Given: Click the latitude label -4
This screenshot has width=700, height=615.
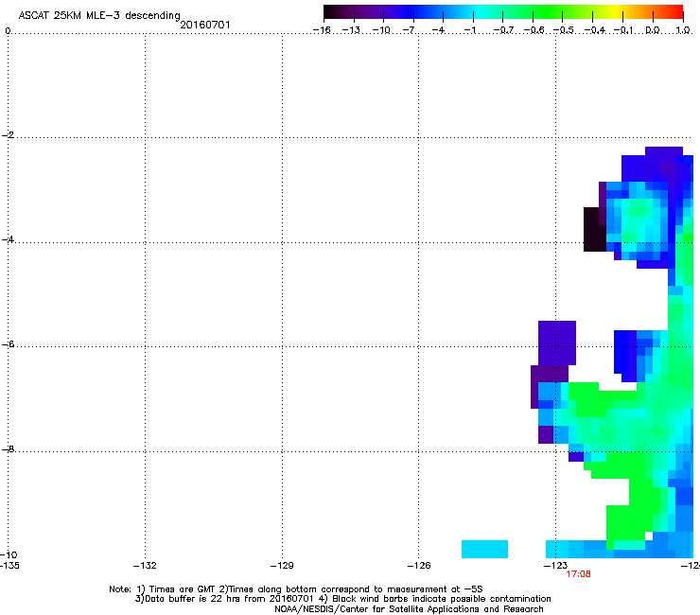Looking at the screenshot, I should tap(8, 239).
